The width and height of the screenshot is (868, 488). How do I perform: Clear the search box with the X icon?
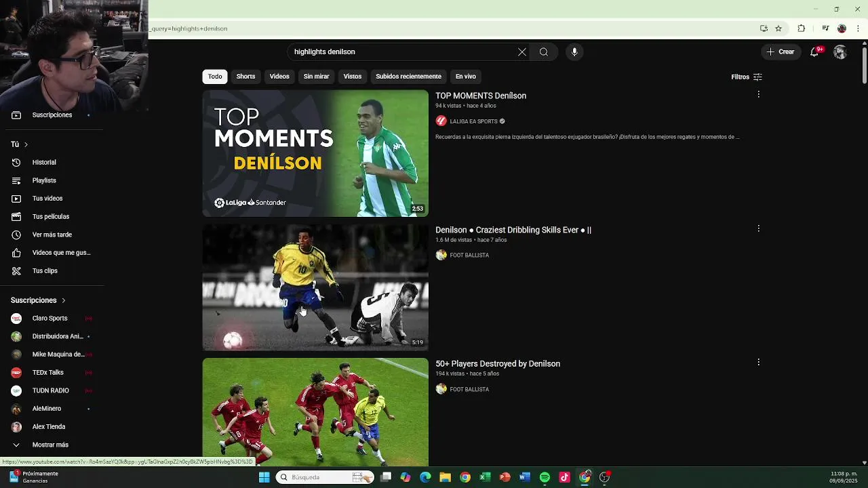tap(522, 52)
